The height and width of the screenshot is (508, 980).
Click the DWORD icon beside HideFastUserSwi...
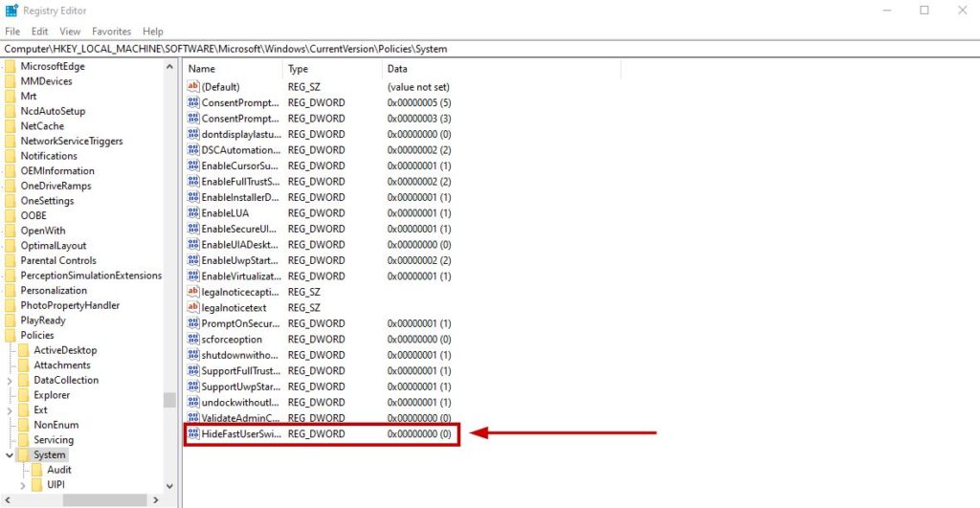point(193,433)
